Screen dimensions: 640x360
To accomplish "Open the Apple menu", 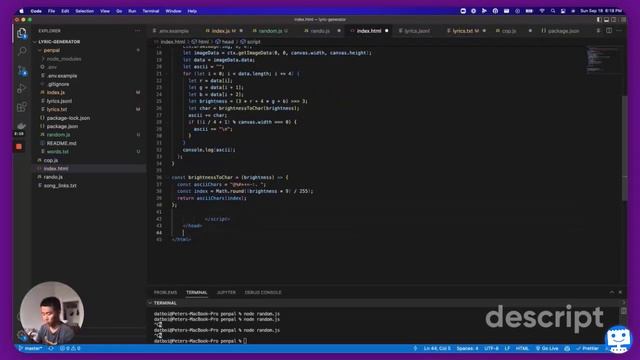I will point(21,11).
